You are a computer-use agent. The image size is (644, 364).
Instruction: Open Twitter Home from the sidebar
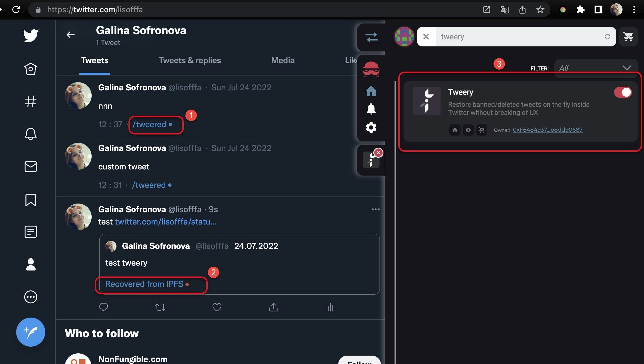31,69
